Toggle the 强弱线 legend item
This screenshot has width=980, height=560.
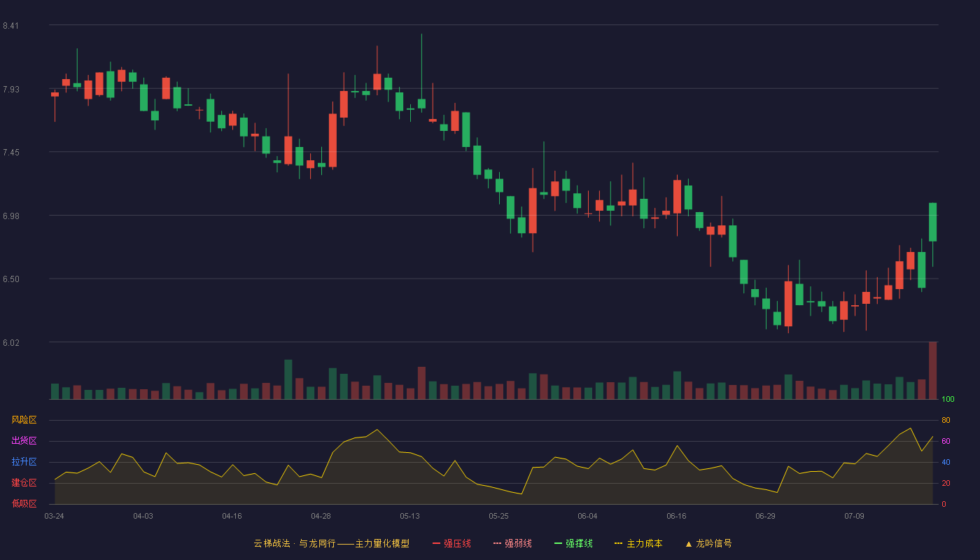(x=512, y=543)
